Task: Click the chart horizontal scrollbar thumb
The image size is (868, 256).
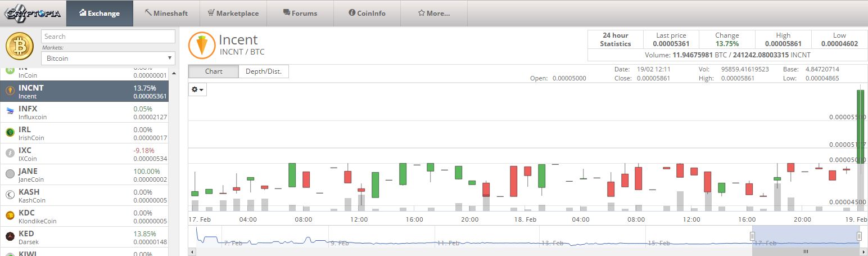Action: tap(806, 251)
